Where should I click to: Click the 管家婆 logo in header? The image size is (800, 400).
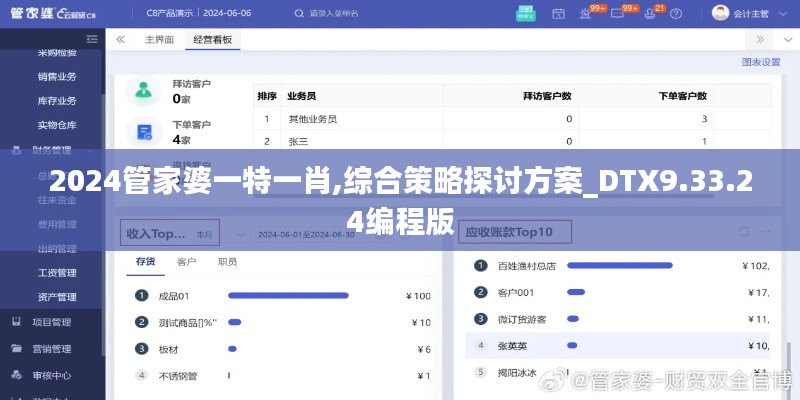53,13
